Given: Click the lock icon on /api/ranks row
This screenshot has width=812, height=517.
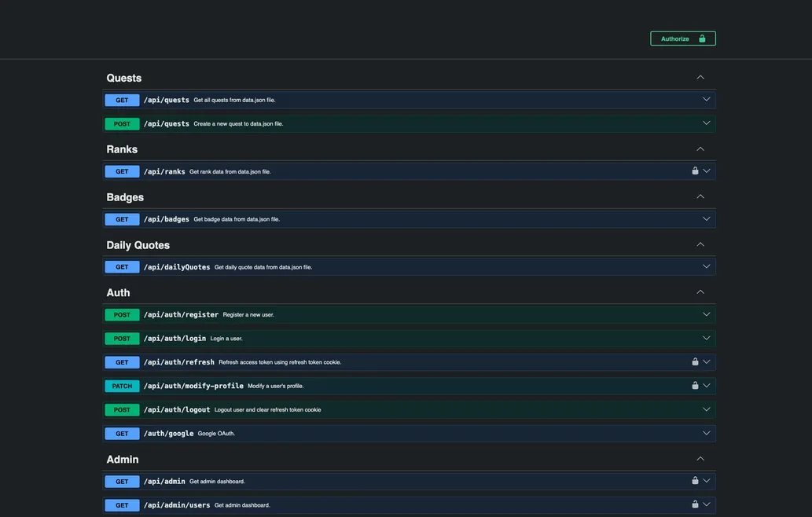Looking at the screenshot, I should pyautogui.click(x=695, y=171).
